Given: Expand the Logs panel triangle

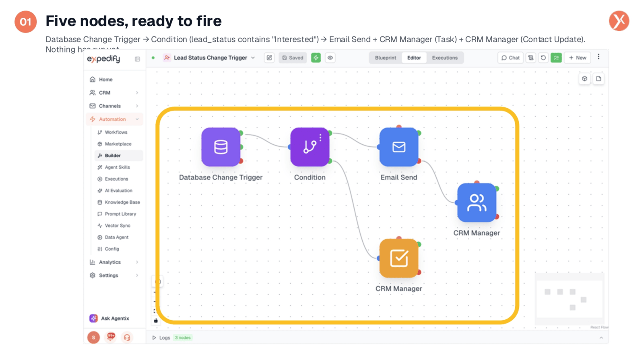Looking at the screenshot, I should [x=154, y=337].
